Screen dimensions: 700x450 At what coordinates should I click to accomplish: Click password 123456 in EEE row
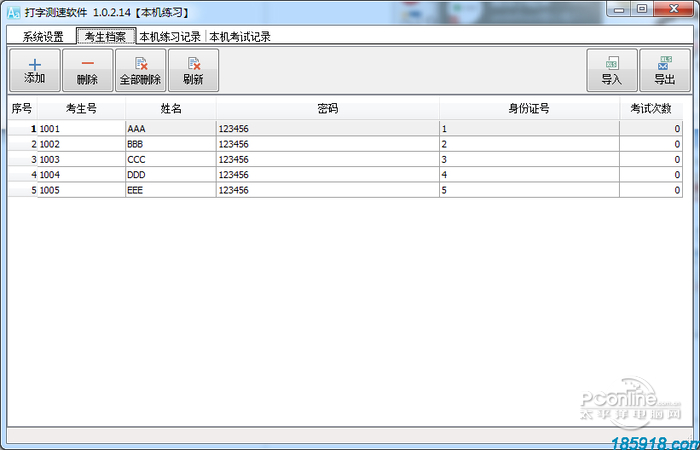(x=328, y=190)
